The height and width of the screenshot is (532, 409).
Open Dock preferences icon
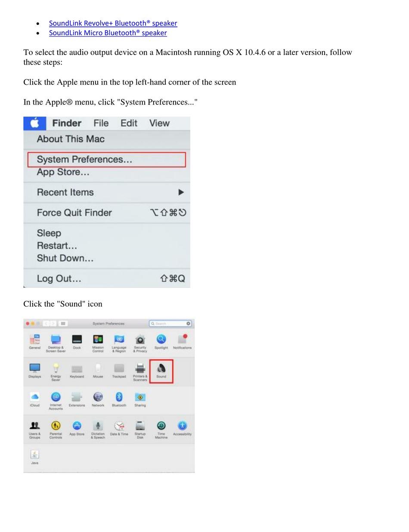(x=77, y=342)
